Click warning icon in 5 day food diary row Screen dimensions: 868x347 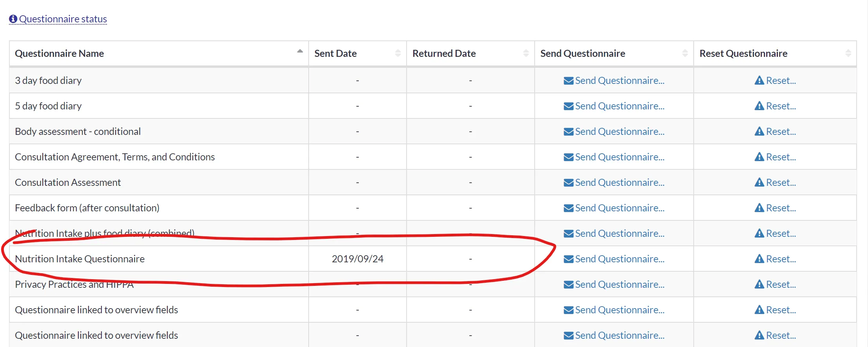point(759,106)
